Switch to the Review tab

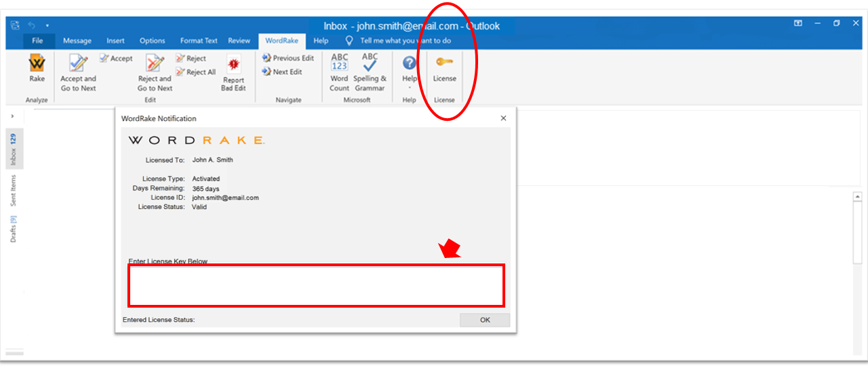click(239, 41)
